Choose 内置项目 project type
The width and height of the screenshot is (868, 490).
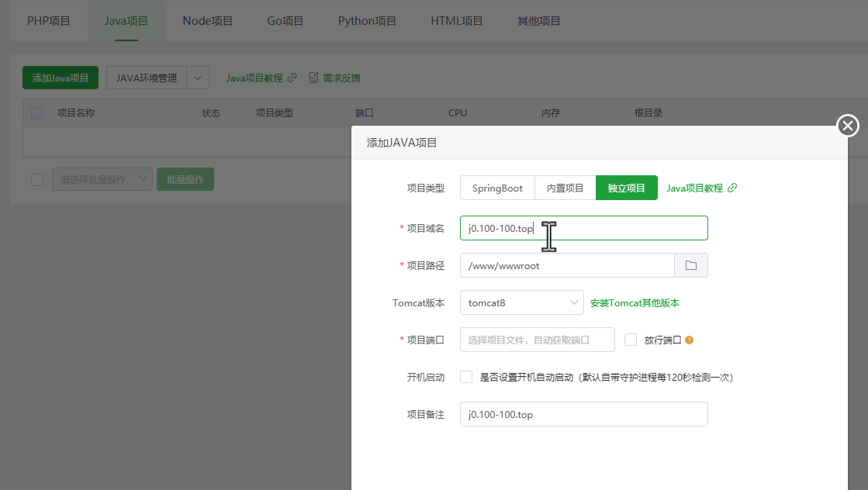coord(565,188)
